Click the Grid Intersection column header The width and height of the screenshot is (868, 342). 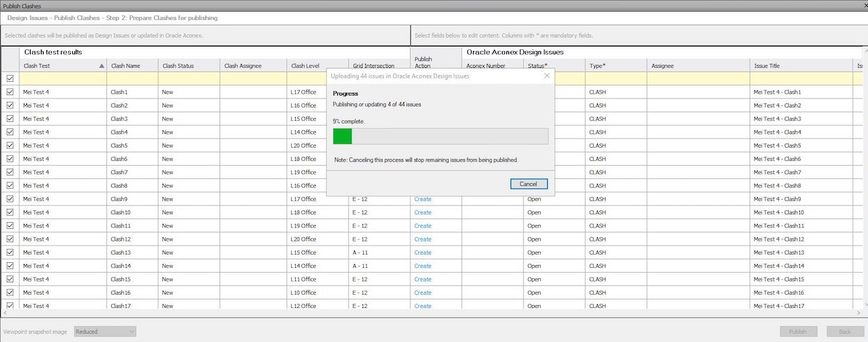point(379,66)
